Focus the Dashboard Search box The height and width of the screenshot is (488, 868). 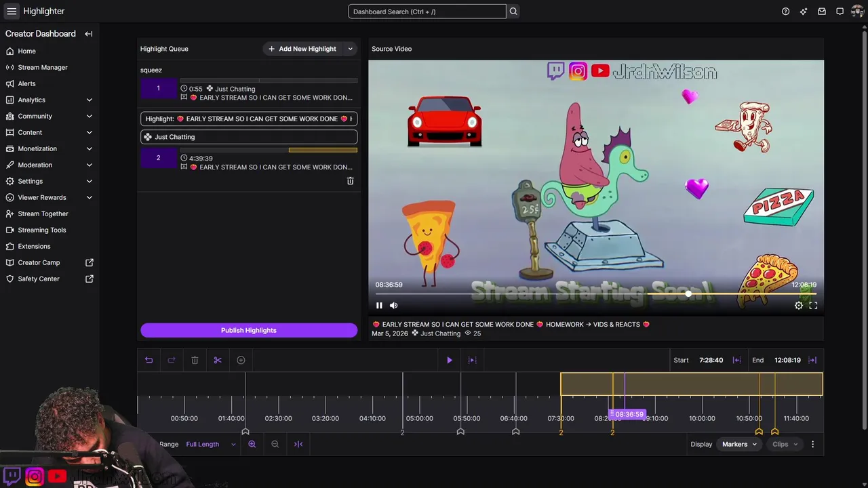coord(427,12)
